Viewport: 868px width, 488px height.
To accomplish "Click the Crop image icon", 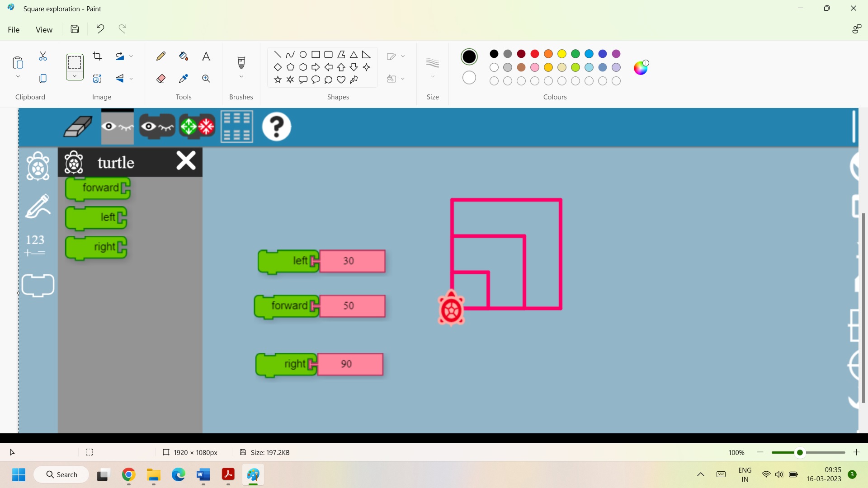I will [x=97, y=56].
